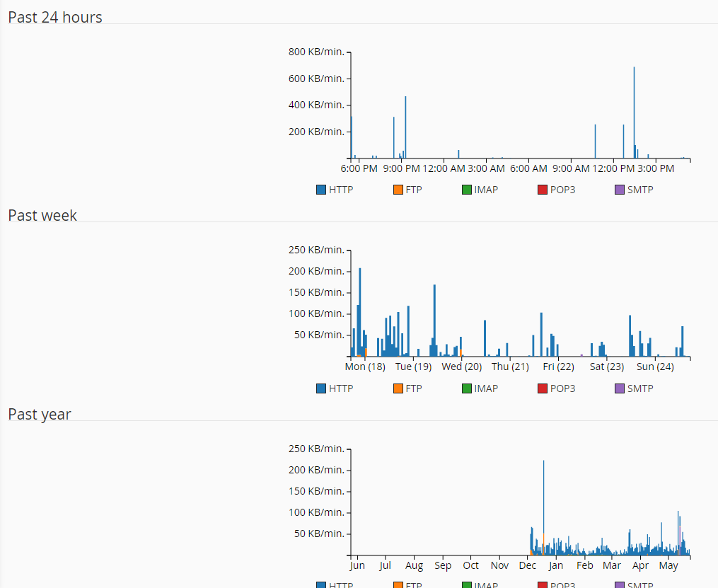The height and width of the screenshot is (588, 718).
Task: Click the POP3 legend label under Past 24 hours
Action: [x=562, y=190]
